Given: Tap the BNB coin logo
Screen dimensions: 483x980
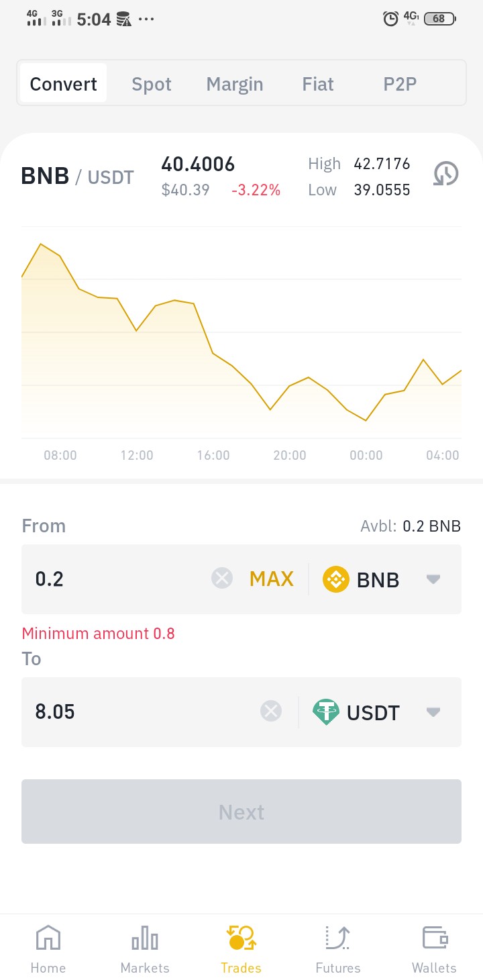Looking at the screenshot, I should tap(336, 579).
